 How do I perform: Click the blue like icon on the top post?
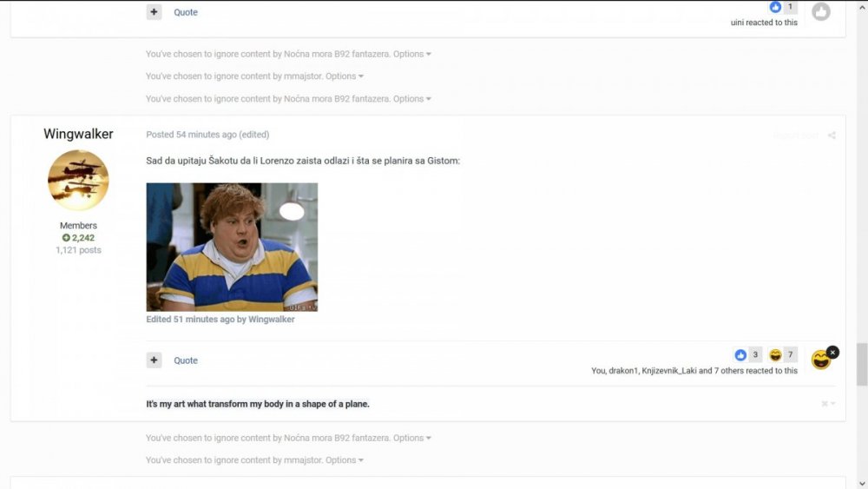click(775, 7)
